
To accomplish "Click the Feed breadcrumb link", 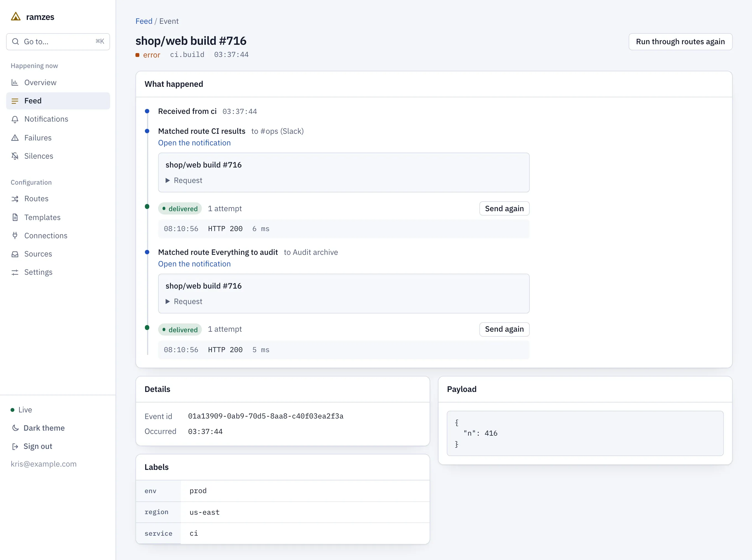I will [144, 21].
